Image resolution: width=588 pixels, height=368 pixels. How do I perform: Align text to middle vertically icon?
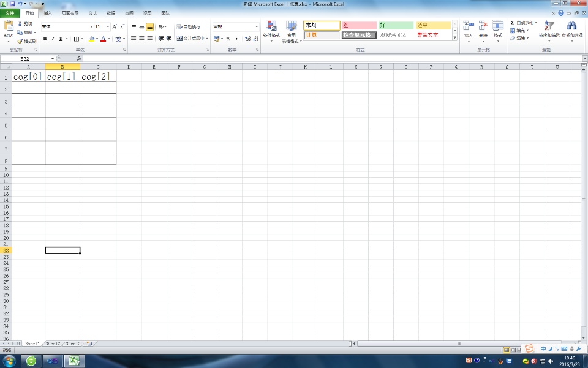click(141, 26)
